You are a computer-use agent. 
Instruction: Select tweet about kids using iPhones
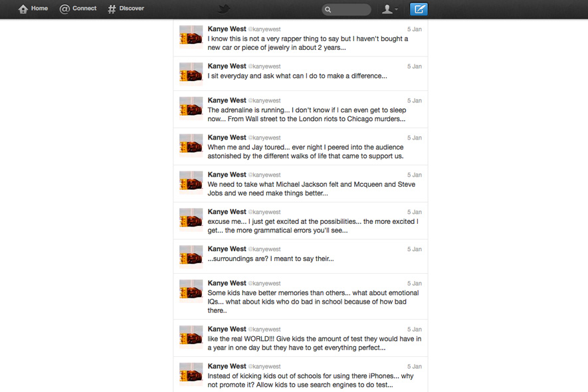point(300,374)
